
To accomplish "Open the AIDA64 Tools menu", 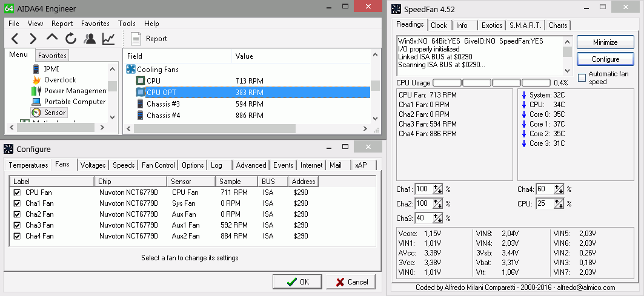I will point(127,24).
